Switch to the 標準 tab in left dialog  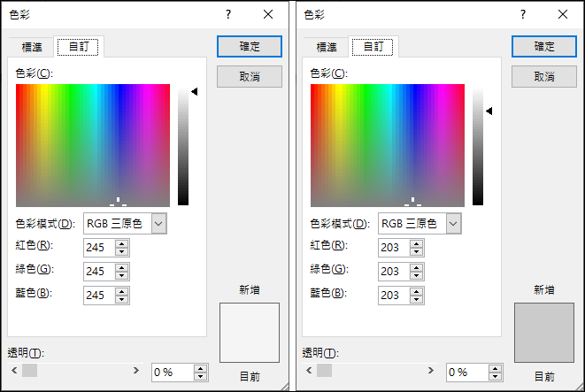tap(32, 48)
